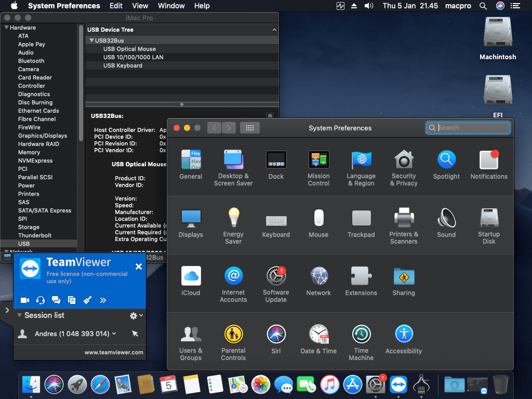
Task: Open the Dock preferences pane
Action: [x=276, y=165]
